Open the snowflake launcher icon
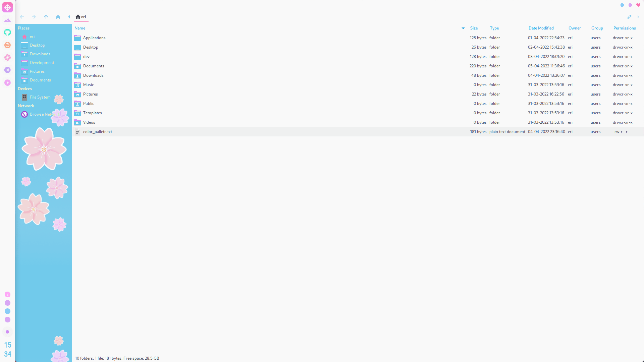 7,7
